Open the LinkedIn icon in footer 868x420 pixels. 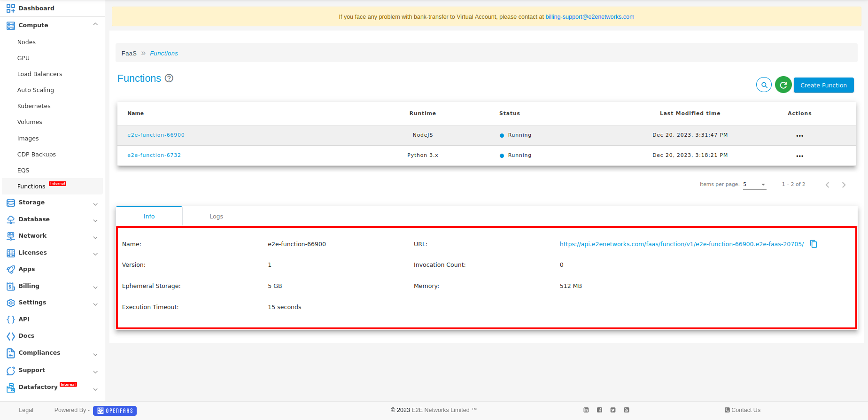pos(586,410)
